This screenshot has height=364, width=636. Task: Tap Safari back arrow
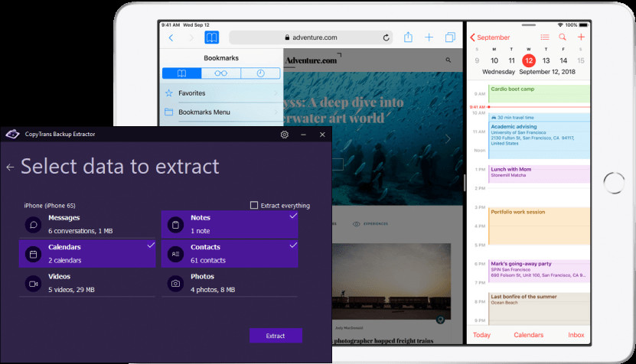pyautogui.click(x=171, y=37)
